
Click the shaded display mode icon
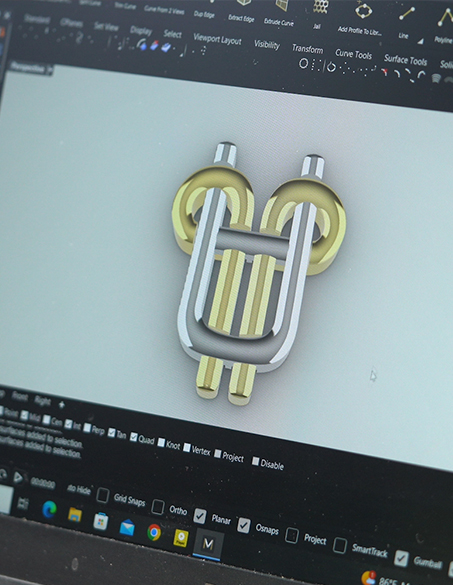141,44
